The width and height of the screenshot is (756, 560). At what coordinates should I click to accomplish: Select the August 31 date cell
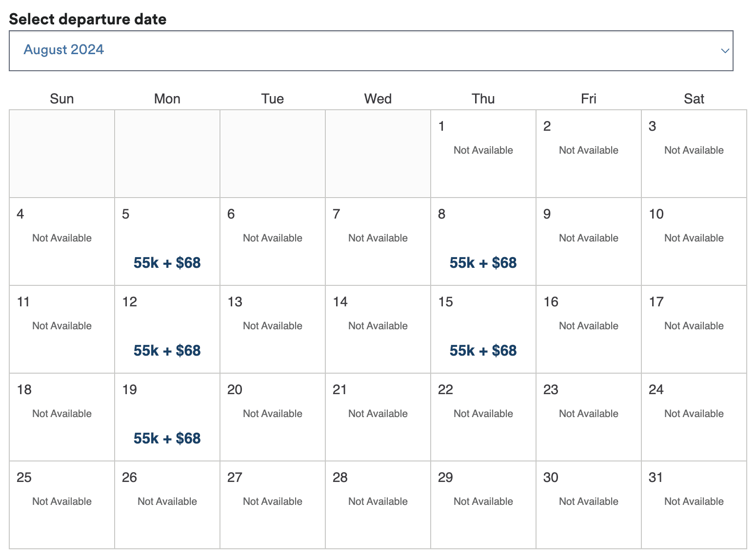tap(694, 505)
